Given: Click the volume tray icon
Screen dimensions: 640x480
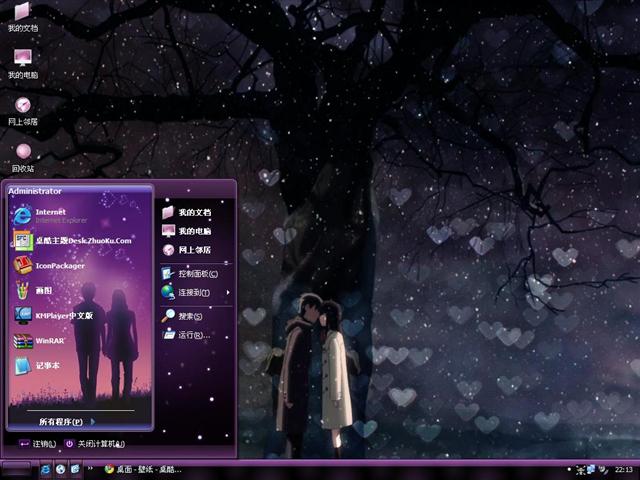Looking at the screenshot, I should pos(602,470).
